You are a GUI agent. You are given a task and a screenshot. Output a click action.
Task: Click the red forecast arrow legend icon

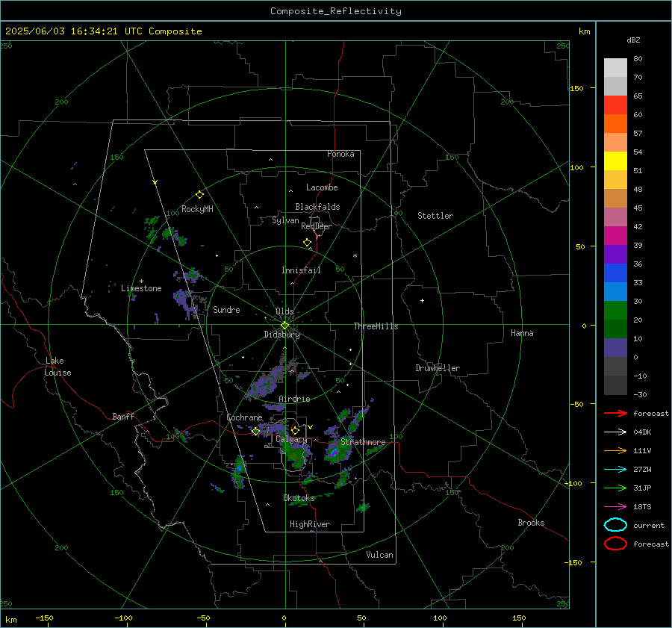point(615,413)
